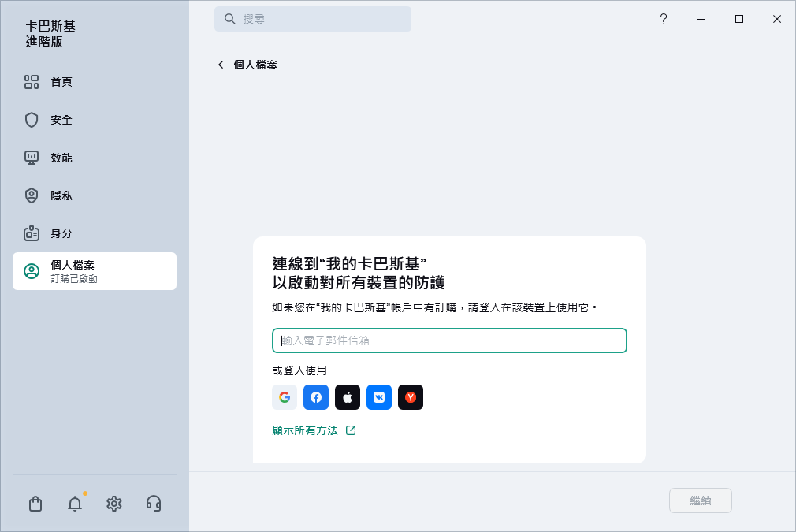The height and width of the screenshot is (532, 796).
Task: Sign in with the Apple icon
Action: tap(348, 397)
